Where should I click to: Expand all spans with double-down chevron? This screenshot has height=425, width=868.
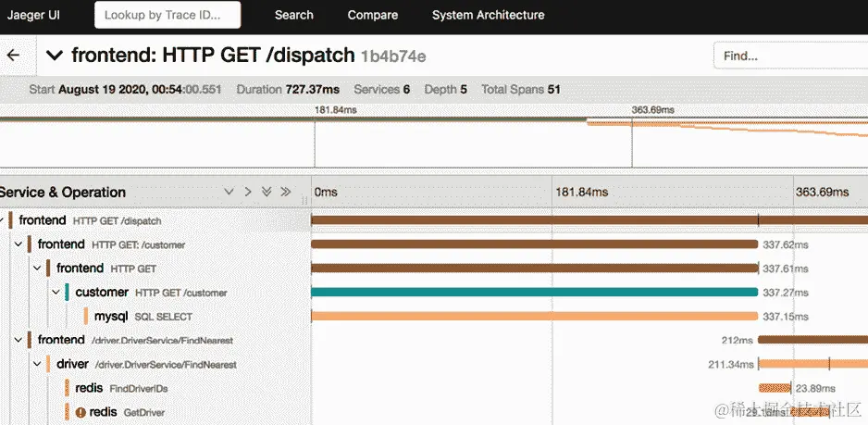pyautogui.click(x=267, y=192)
